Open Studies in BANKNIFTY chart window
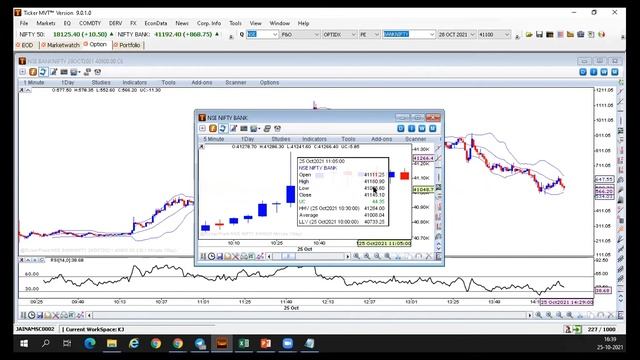640x360 pixels. [x=101, y=82]
